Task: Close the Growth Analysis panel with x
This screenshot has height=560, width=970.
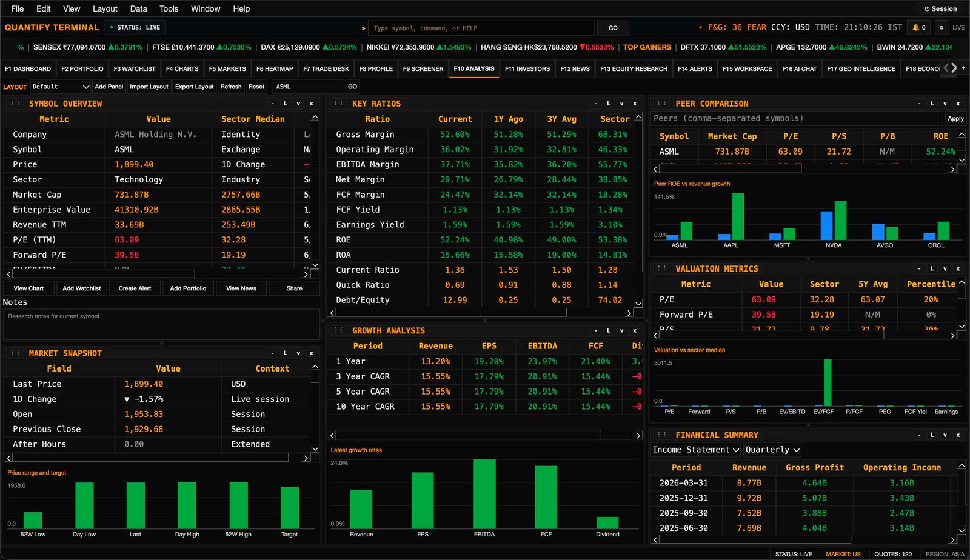Action: click(635, 330)
